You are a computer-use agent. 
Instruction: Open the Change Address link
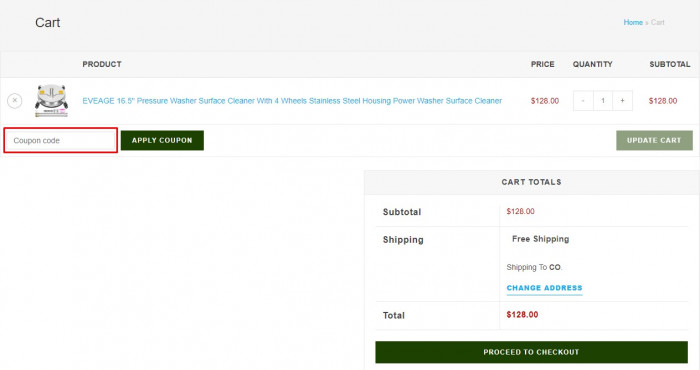544,288
